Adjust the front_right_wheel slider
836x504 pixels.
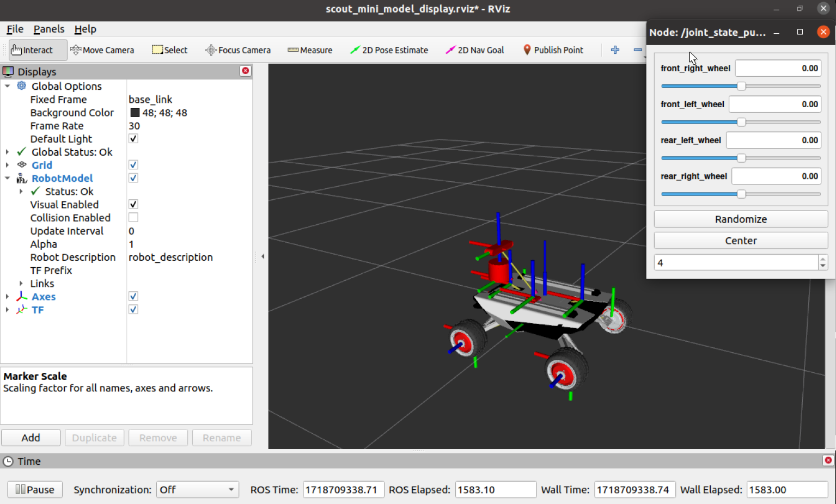[741, 86]
